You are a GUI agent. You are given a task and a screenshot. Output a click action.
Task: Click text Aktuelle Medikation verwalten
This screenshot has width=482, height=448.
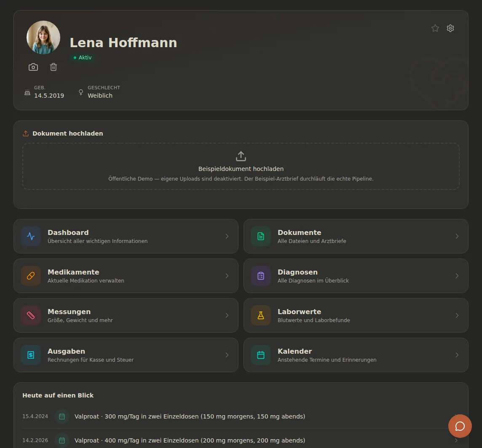pos(86,281)
